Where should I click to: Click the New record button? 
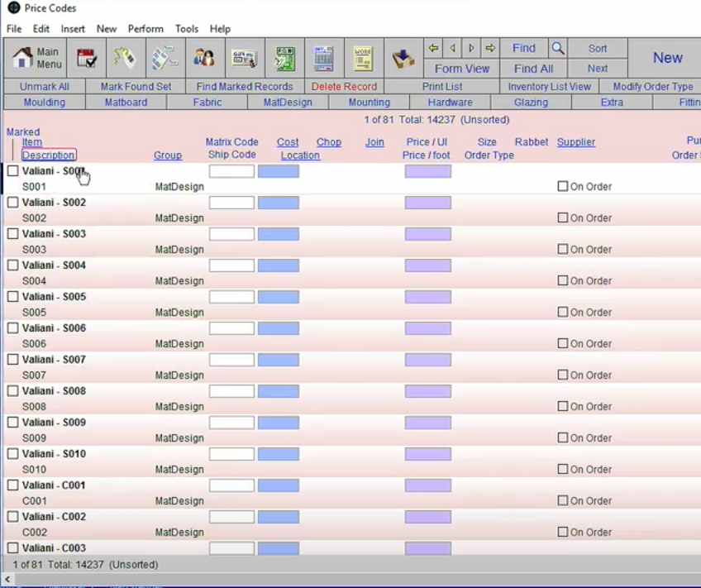point(667,58)
